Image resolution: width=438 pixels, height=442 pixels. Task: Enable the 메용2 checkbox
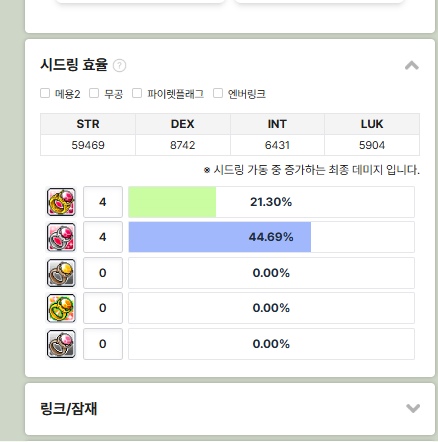[45, 93]
